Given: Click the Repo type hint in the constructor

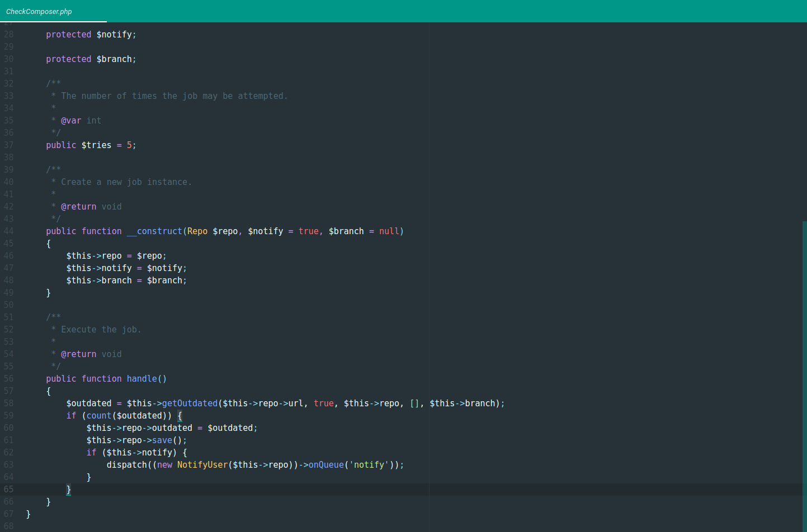Looking at the screenshot, I should pos(197,231).
